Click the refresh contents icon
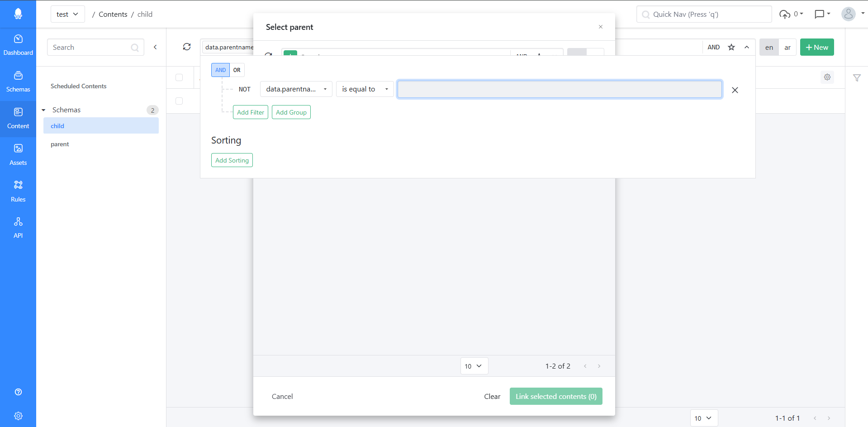868x427 pixels. 187,47
